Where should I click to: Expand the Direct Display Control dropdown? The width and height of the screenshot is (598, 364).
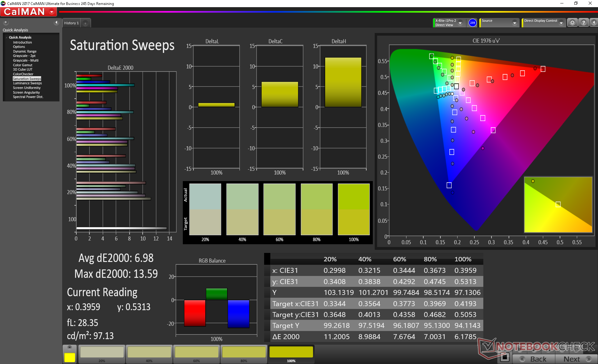561,23
